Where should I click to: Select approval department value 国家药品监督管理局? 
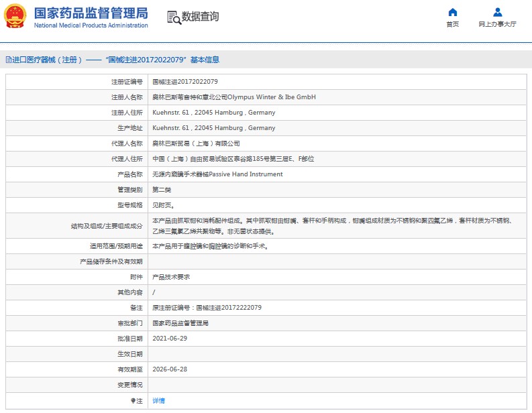(x=180, y=323)
